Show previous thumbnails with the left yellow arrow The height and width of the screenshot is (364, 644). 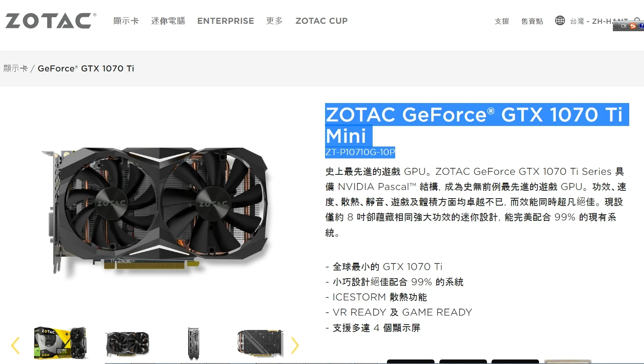point(15,345)
